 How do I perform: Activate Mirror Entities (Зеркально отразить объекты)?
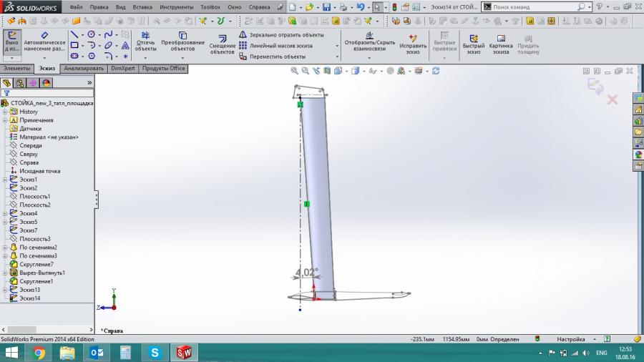[282, 35]
